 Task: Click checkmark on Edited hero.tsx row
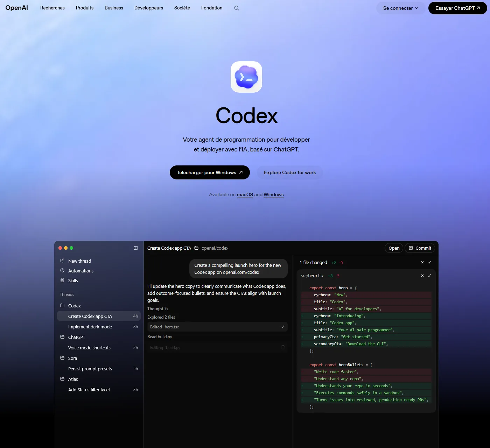(x=283, y=327)
